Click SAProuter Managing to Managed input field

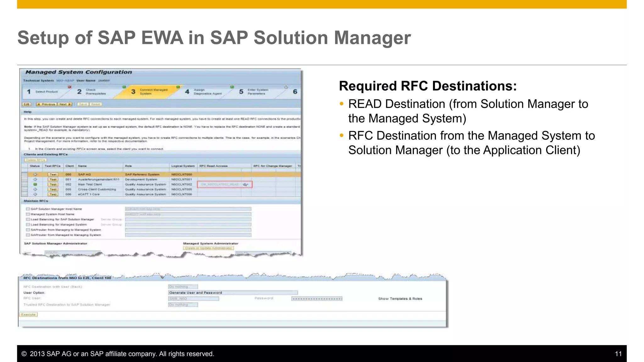click(188, 230)
